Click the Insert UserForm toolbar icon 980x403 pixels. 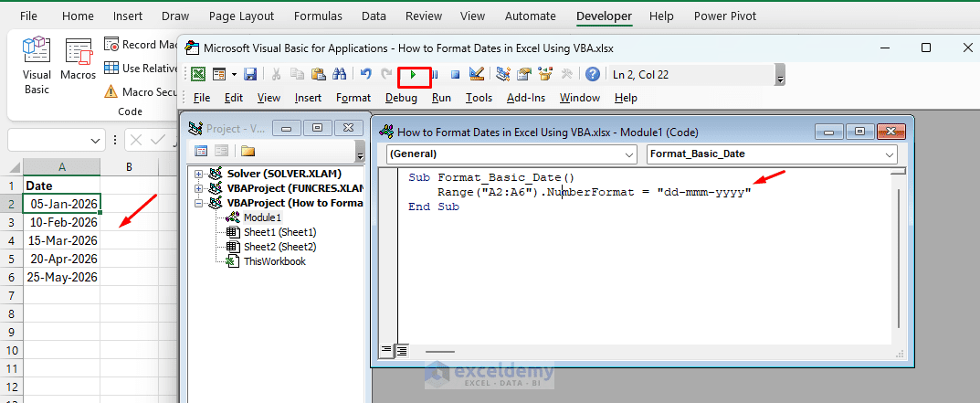coord(219,74)
